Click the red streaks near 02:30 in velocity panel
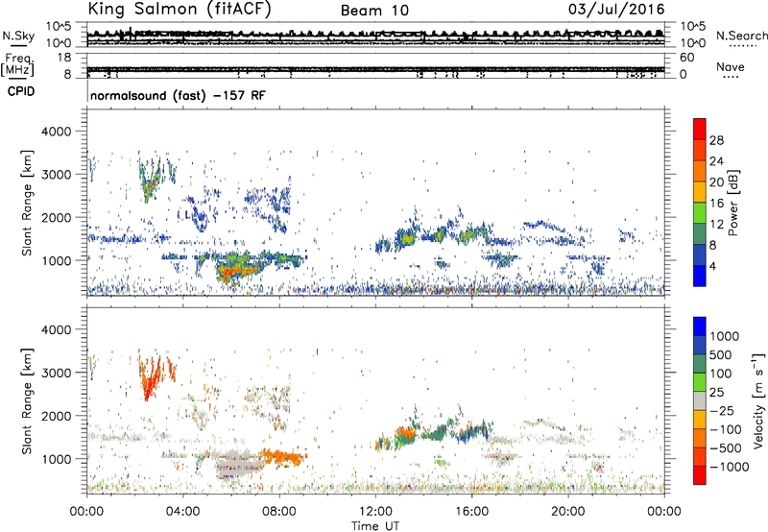The image size is (768, 532). pos(150,379)
